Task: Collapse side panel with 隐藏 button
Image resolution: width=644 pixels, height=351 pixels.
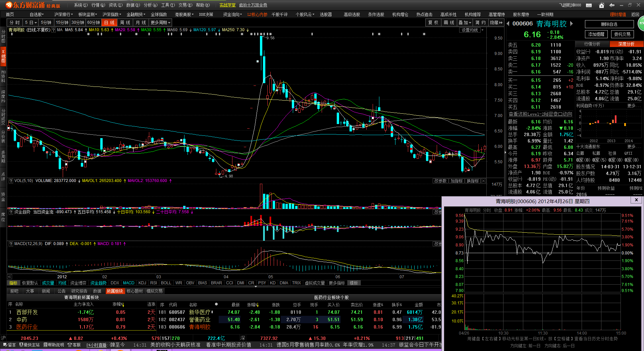Action: pos(496,22)
